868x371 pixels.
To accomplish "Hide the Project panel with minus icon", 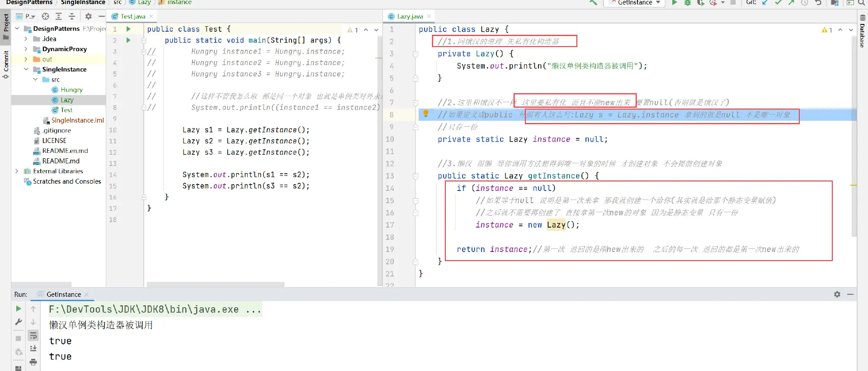I will pos(102,16).
